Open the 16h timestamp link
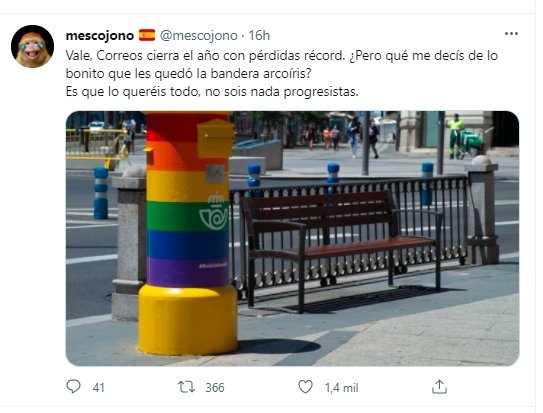Viewport: 543px width, 413px height. pyautogui.click(x=259, y=35)
